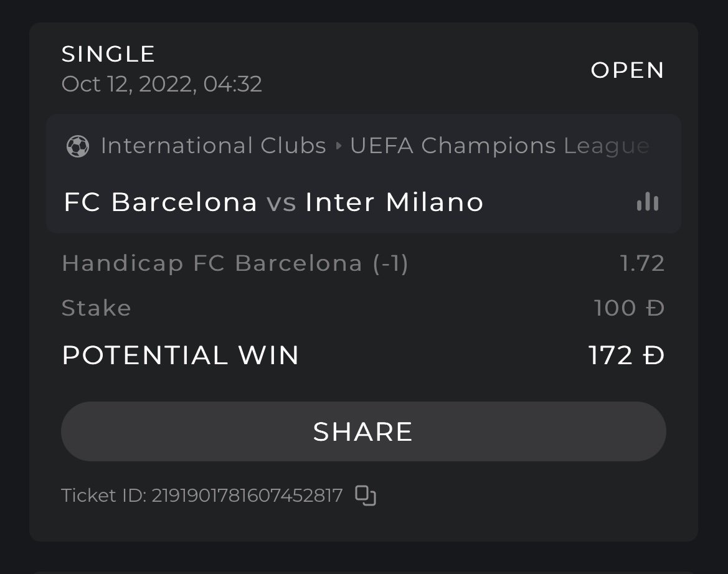Select the Inter Milano team name
Image resolution: width=728 pixels, height=574 pixels.
(x=394, y=202)
